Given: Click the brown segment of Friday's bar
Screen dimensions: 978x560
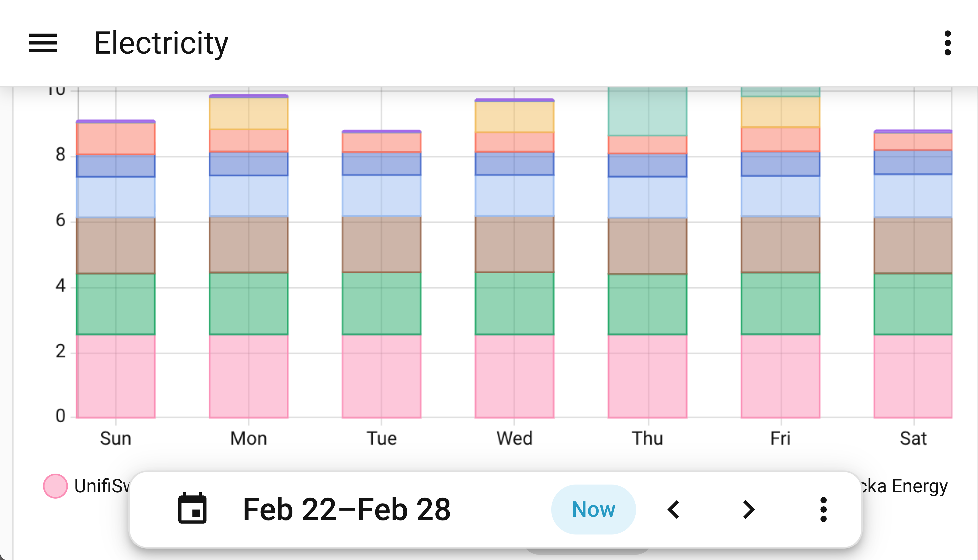Looking at the screenshot, I should point(780,245).
